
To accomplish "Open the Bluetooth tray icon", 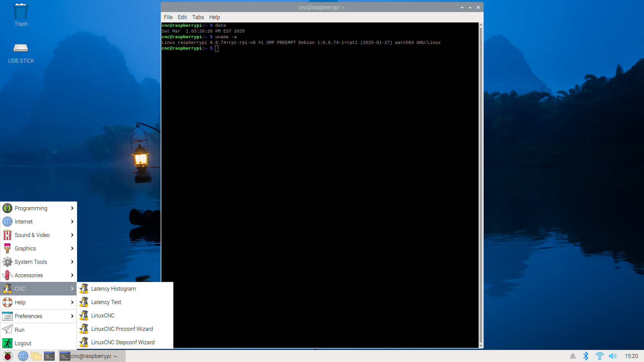I will pos(586,356).
